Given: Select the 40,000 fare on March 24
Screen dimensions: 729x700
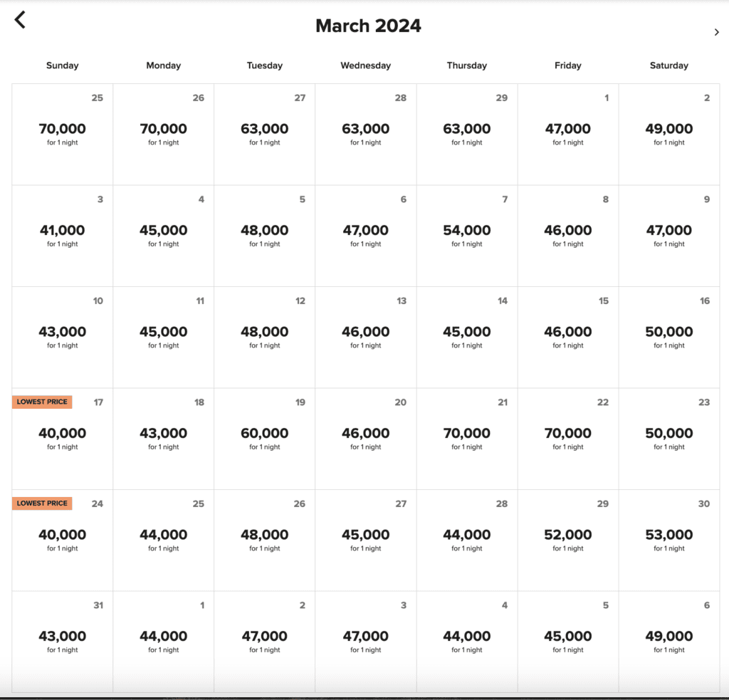Looking at the screenshot, I should (x=62, y=535).
